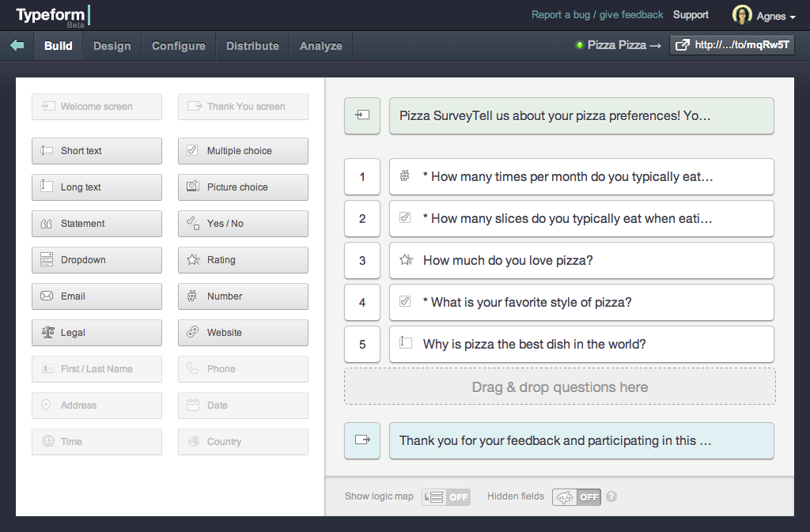This screenshot has height=532, width=810.
Task: Open question 'How many times per month'
Action: [x=581, y=176]
